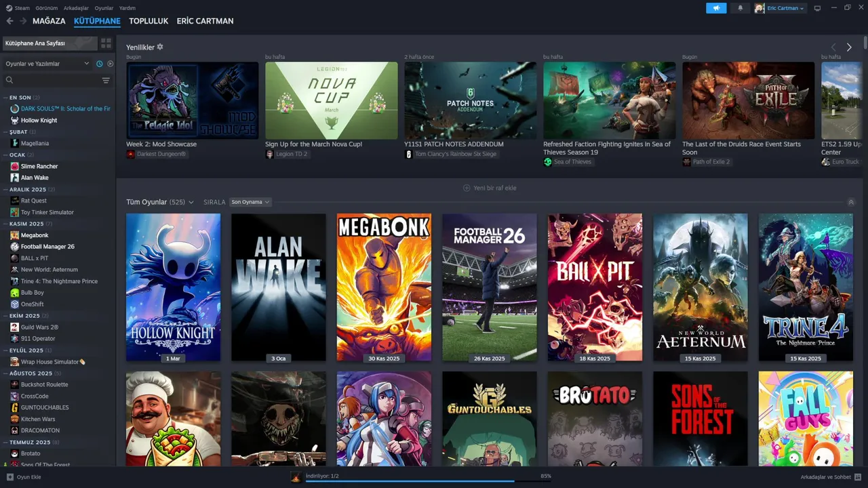Toggle ready-to-play filter icon
868x488 pixels.
tap(111, 64)
